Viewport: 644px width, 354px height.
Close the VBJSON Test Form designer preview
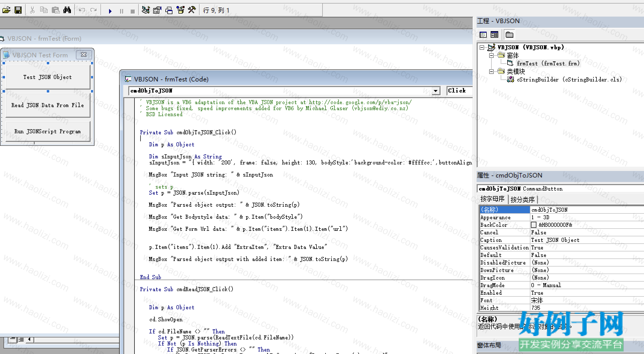pos(84,55)
